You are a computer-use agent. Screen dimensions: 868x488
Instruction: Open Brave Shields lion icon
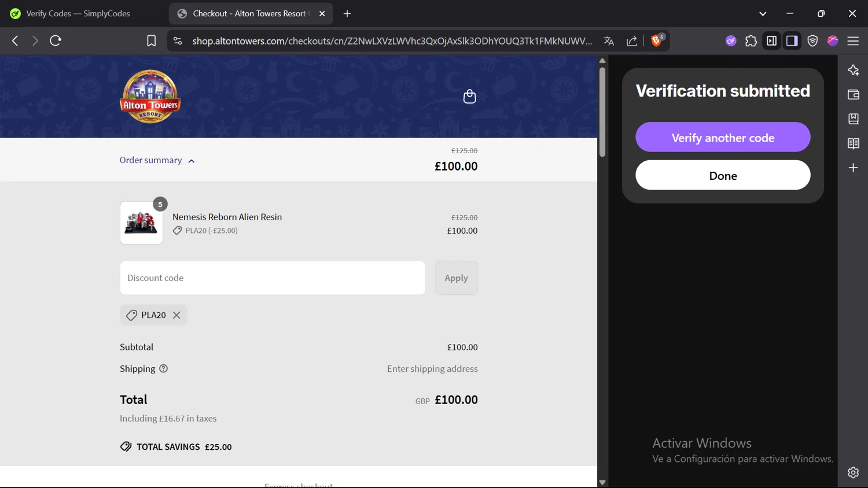coord(657,40)
